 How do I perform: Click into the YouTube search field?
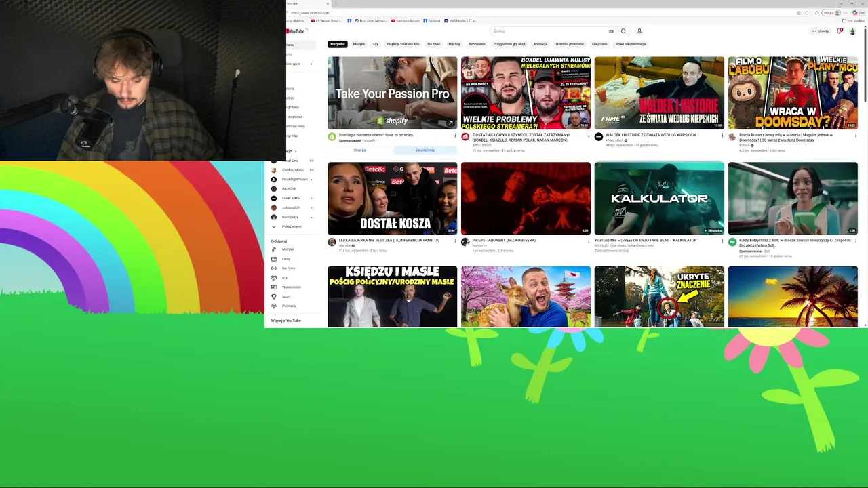[549, 31]
